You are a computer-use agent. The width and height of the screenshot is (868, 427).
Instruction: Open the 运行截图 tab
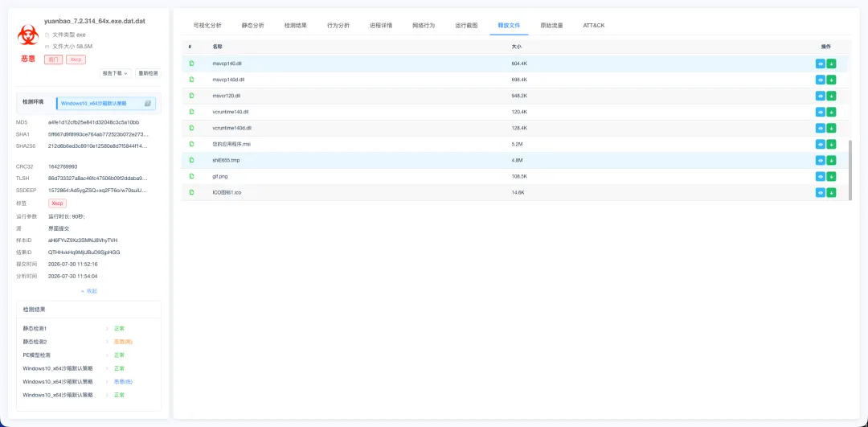[466, 26]
